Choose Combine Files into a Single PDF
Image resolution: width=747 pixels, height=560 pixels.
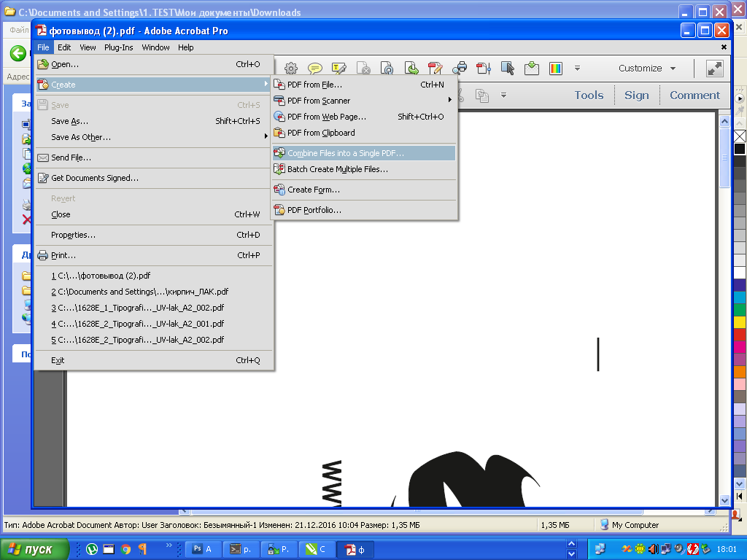tap(364, 153)
